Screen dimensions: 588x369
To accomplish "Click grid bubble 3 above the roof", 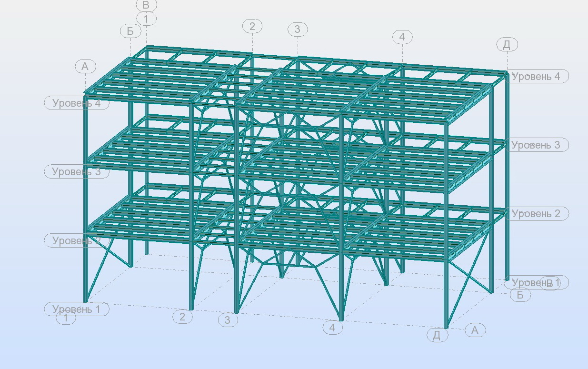I will tap(298, 29).
